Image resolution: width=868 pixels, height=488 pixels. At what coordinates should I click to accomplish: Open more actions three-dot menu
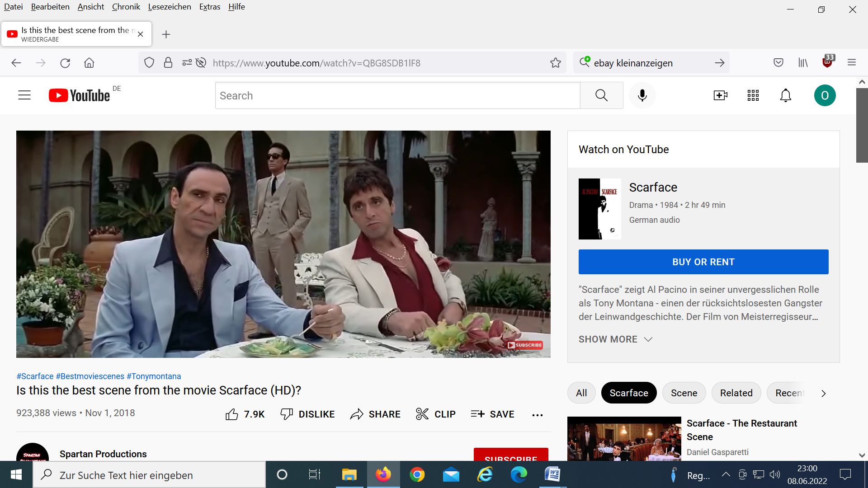[537, 415]
